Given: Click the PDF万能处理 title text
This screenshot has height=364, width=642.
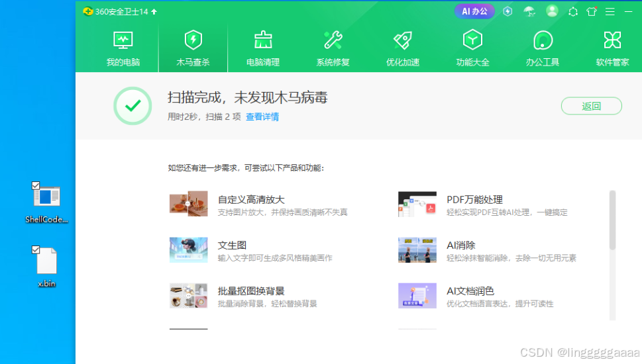Looking at the screenshot, I should (x=474, y=200).
